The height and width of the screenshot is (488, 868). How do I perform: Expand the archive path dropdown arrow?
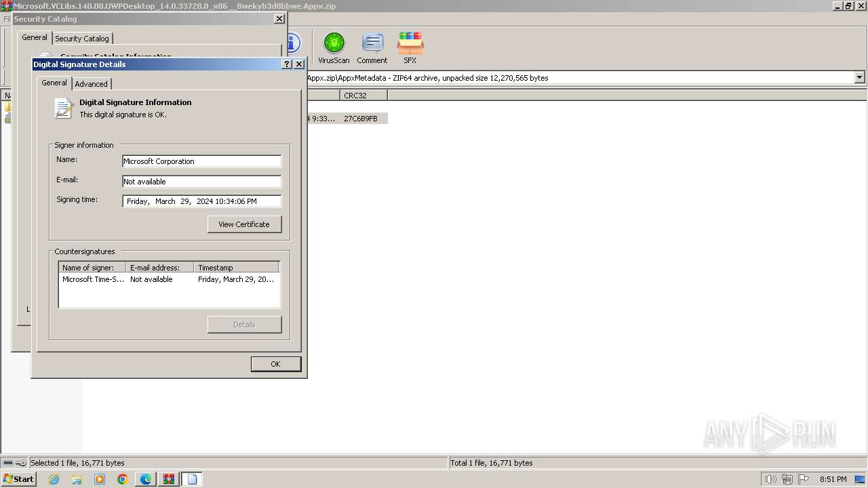point(860,78)
